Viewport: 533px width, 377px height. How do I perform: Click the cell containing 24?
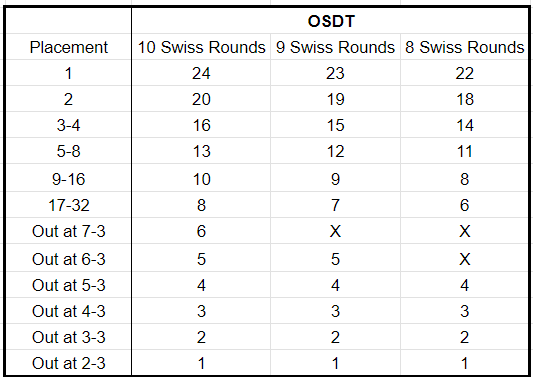(201, 73)
